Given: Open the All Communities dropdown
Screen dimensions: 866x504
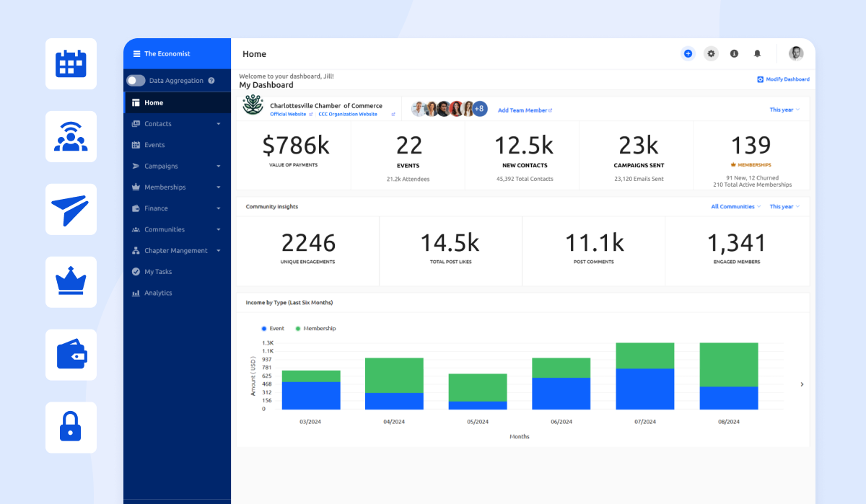Looking at the screenshot, I should pos(736,207).
